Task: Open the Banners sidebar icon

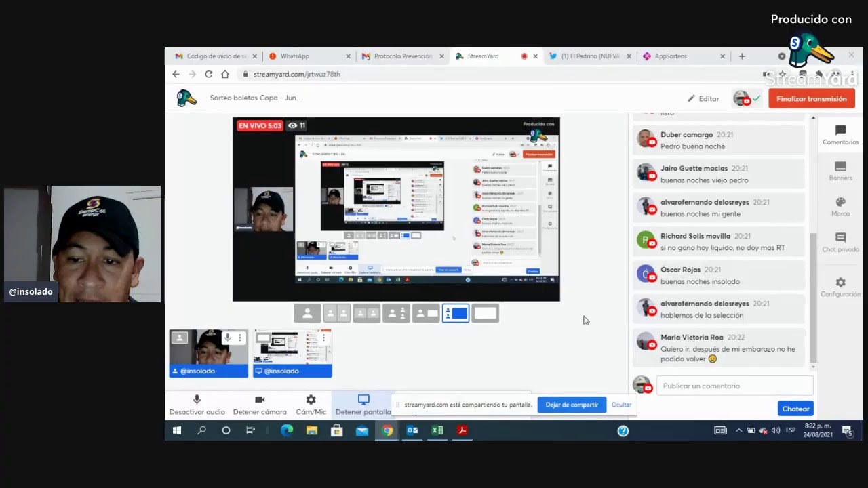Action: coord(840,171)
